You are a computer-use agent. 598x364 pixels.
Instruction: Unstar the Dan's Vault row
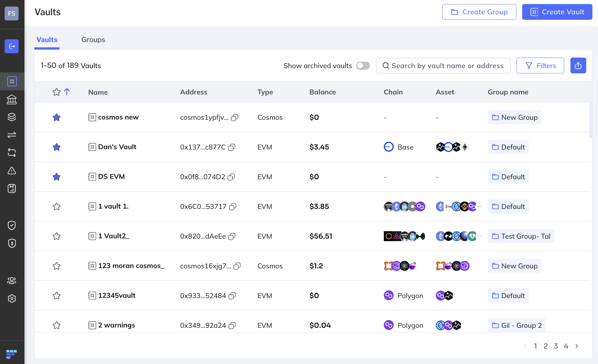56,147
